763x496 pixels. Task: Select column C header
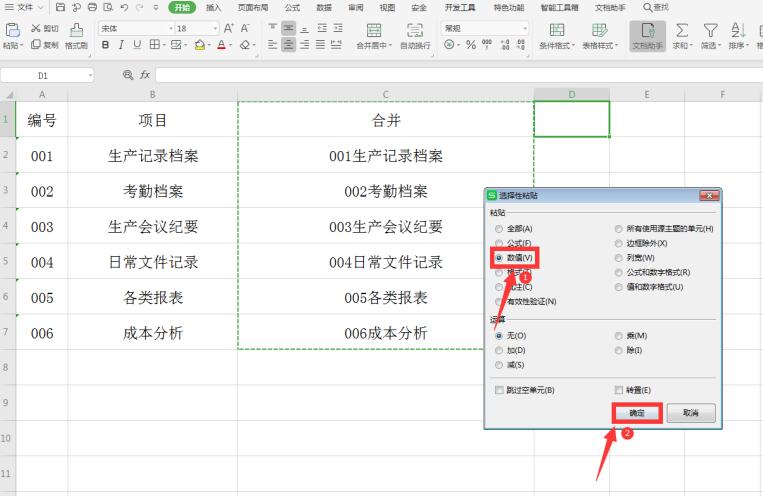(385, 94)
